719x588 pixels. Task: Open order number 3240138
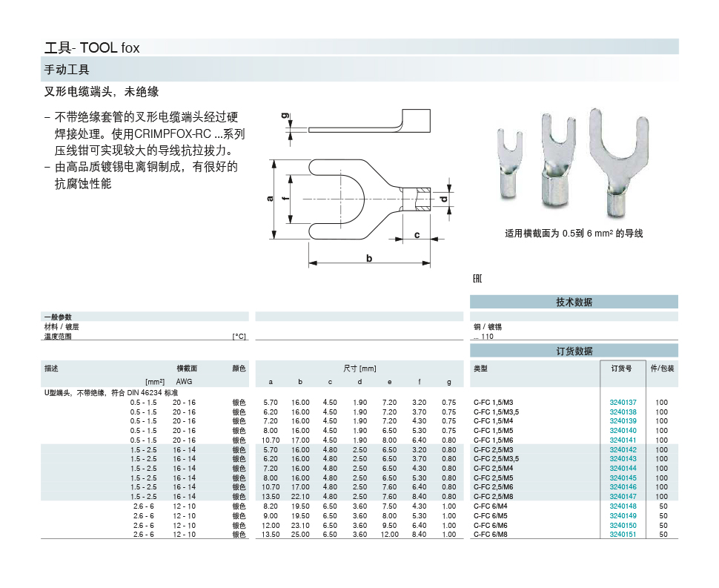(x=623, y=412)
